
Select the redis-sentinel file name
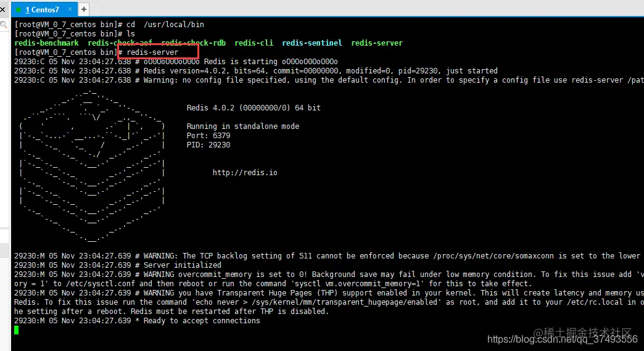[x=312, y=43]
